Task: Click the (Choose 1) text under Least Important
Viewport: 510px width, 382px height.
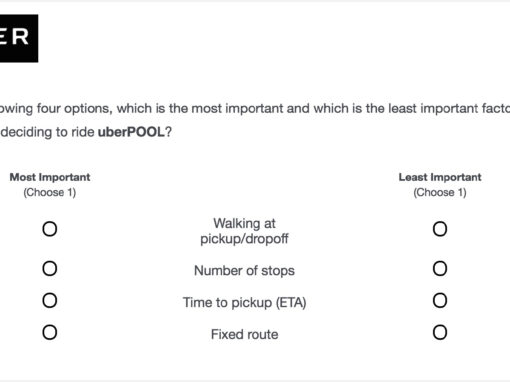Action: click(x=440, y=192)
